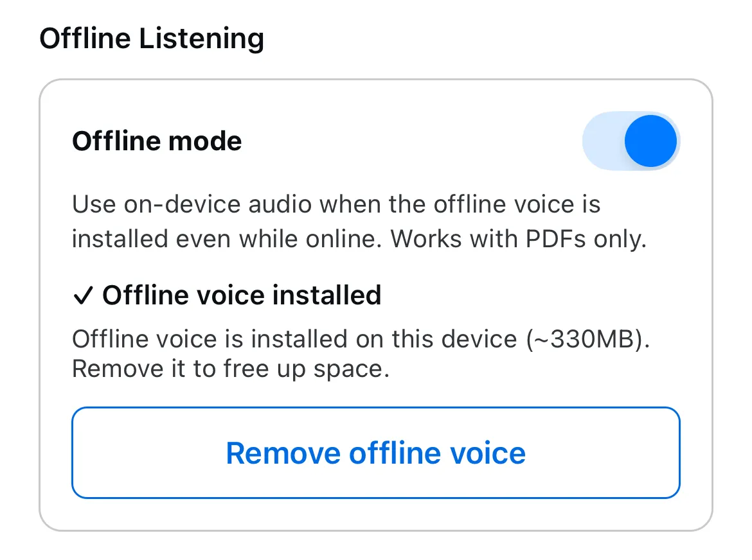Click the checkmark icon beside Offline voice installed
This screenshot has width=752, height=560.
pyautogui.click(x=83, y=295)
